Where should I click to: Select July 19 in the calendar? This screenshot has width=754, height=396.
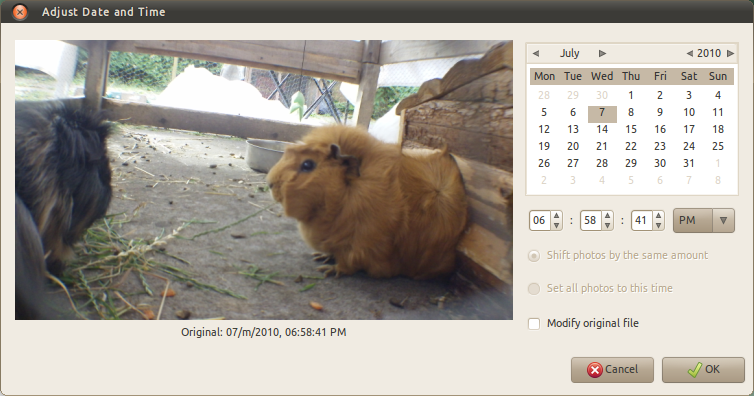tap(544, 146)
